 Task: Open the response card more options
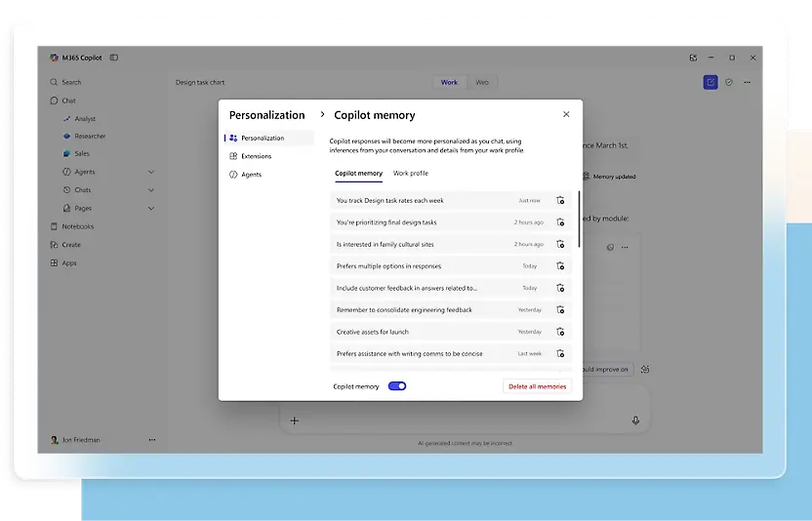[x=625, y=248]
